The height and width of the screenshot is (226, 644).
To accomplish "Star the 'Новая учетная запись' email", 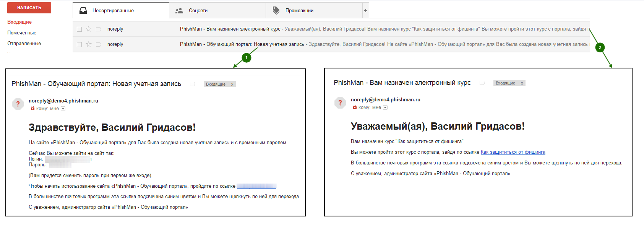I will [89, 44].
